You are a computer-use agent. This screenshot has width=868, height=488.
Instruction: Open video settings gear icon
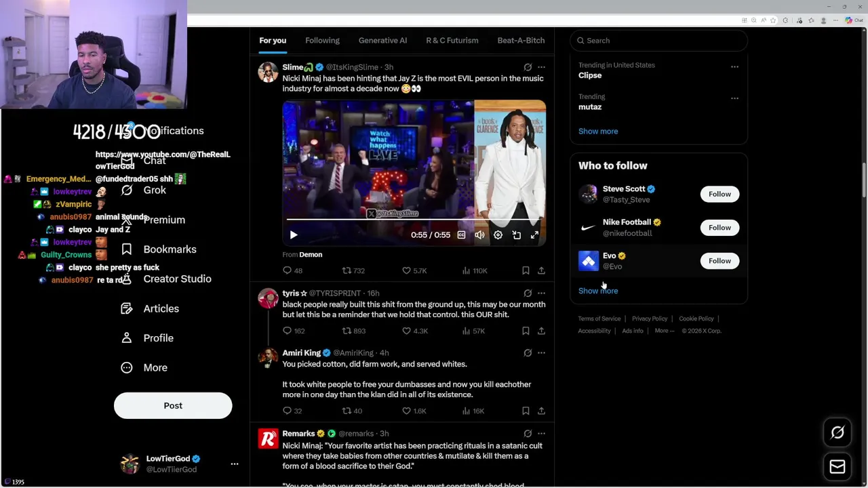498,235
